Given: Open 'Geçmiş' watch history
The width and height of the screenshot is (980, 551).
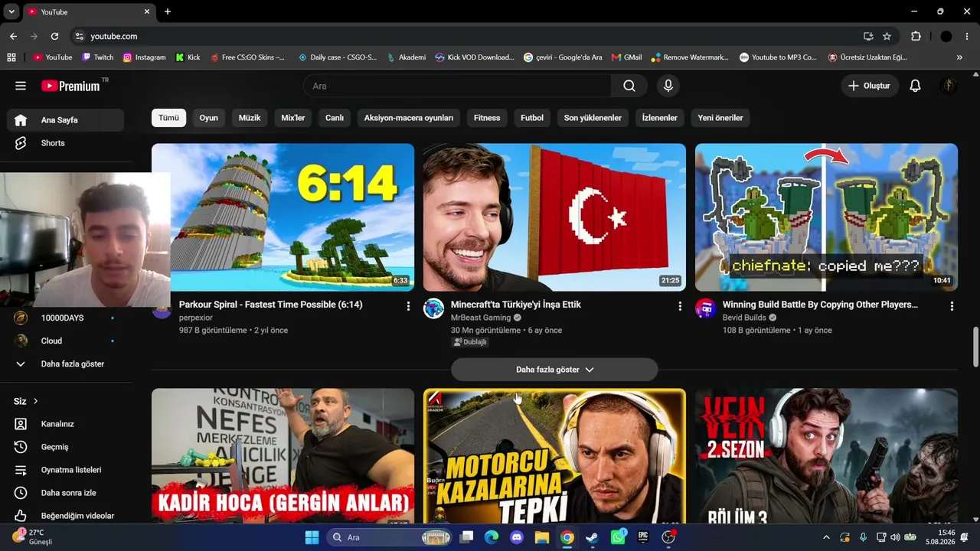Looking at the screenshot, I should [65, 447].
